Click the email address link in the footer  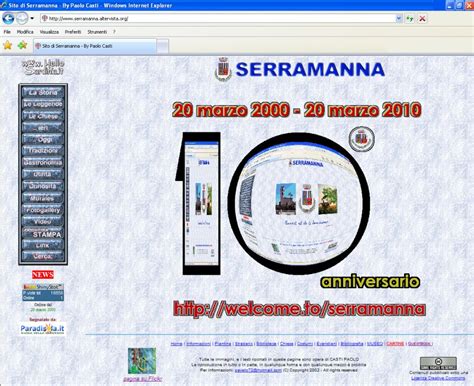[258, 370]
